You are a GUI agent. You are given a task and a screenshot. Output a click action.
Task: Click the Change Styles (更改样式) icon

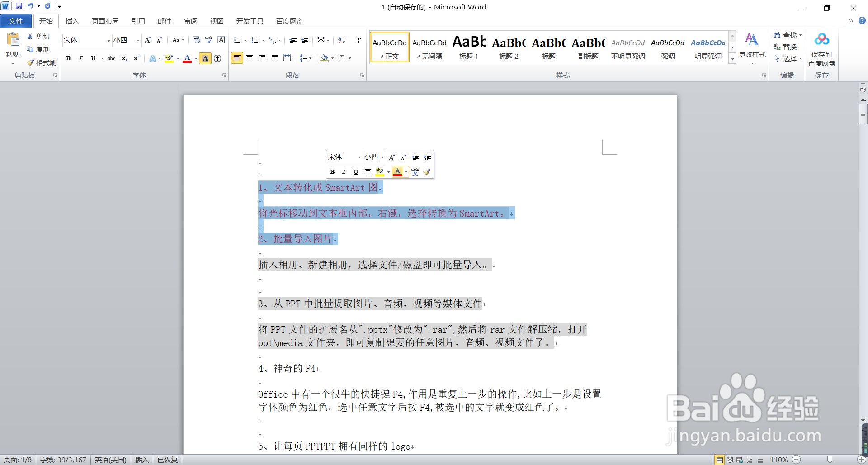point(752,40)
